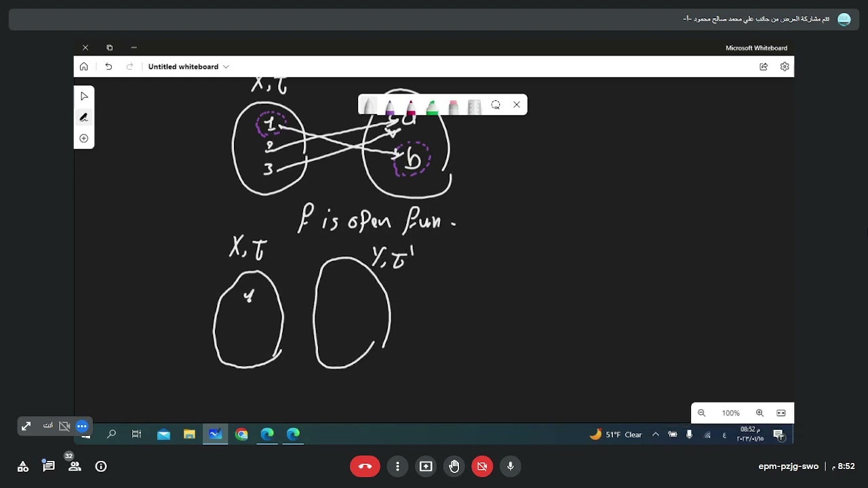The width and height of the screenshot is (868, 488).
Task: Turn camera on in Meet
Action: pyautogui.click(x=482, y=466)
